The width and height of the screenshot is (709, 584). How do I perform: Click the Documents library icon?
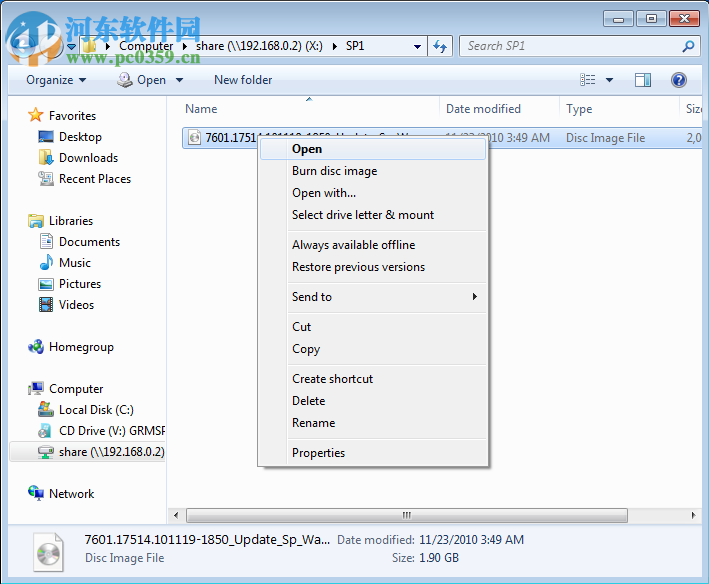click(46, 241)
